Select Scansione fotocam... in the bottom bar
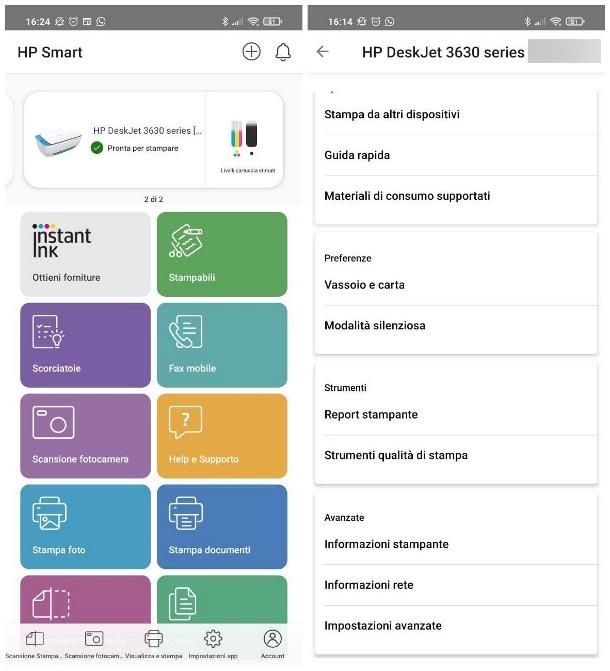 pos(93,644)
